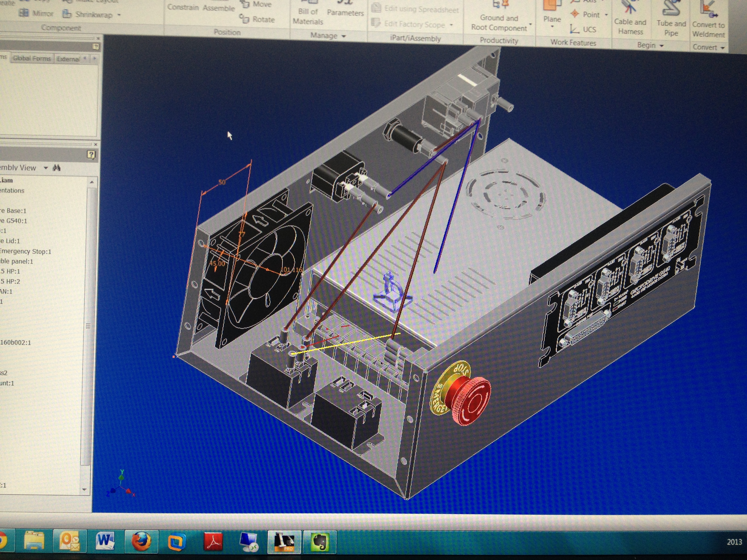Viewport: 747px width, 560px height.
Task: Open Evernote from the taskbar
Action: pyautogui.click(x=320, y=542)
